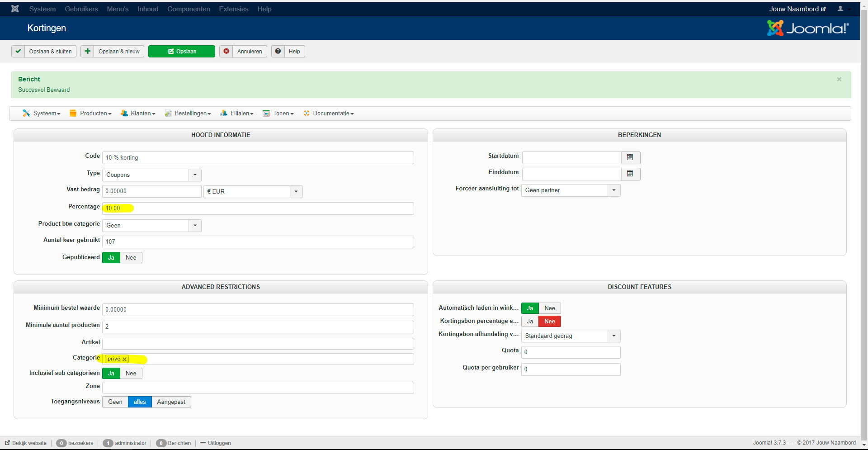Click the Minimale aantal producten field
868x450 pixels.
coord(258,327)
